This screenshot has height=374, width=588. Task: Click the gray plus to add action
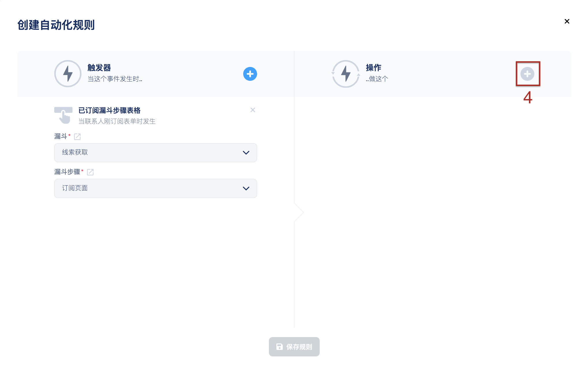[527, 74]
